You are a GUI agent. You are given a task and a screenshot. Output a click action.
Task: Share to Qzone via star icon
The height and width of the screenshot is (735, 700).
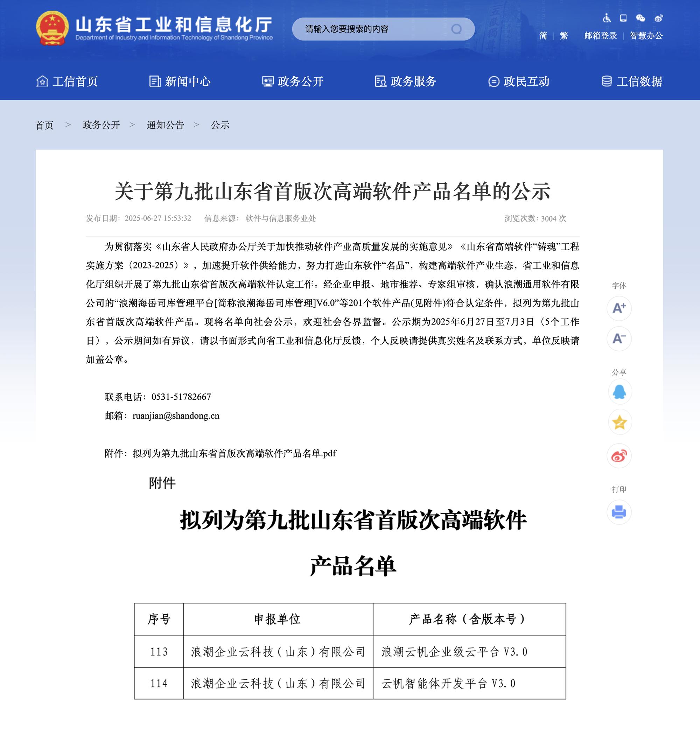pos(620,422)
